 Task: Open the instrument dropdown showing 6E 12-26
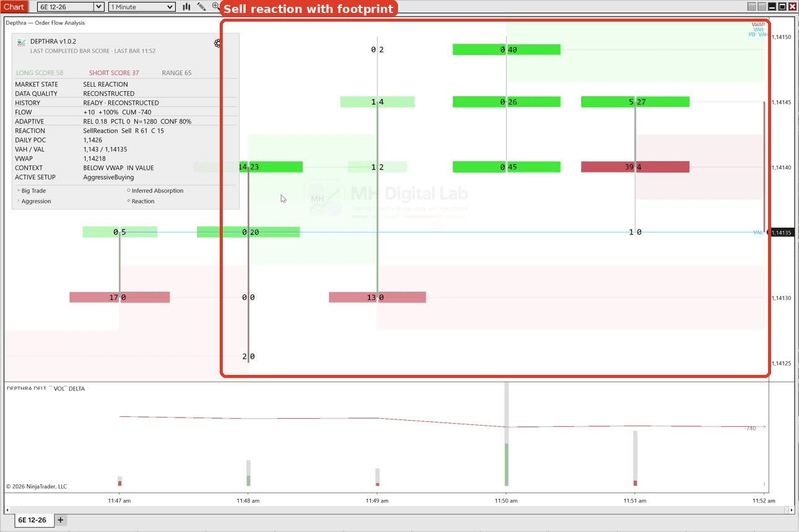[71, 7]
